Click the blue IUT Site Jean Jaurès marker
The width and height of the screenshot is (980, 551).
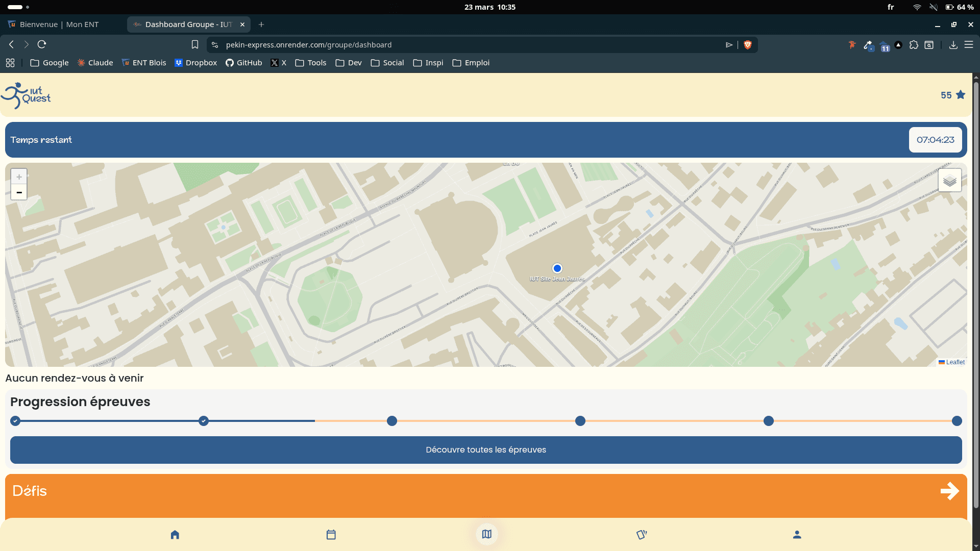557,268
